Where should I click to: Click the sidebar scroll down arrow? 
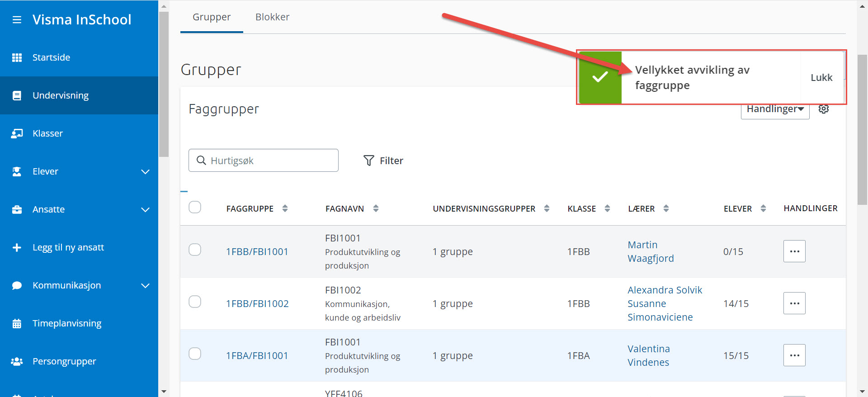(164, 392)
